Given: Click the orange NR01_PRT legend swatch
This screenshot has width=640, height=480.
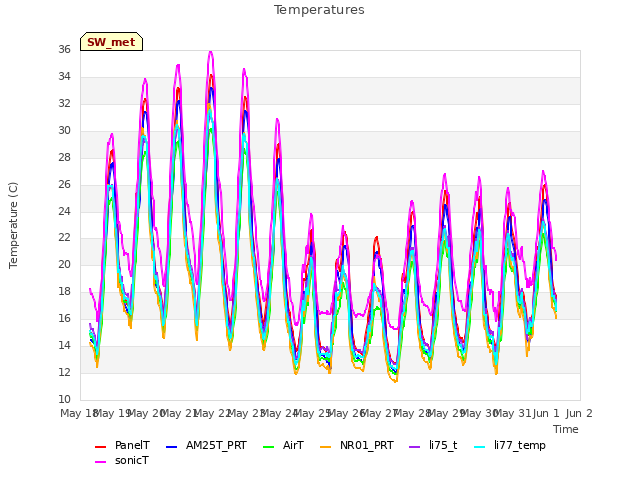Looking at the screenshot, I should point(326,447).
